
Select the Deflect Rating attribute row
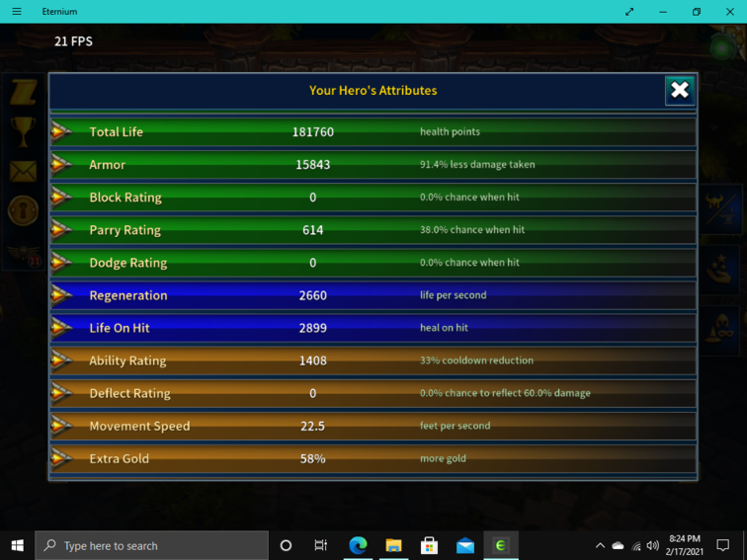coord(373,393)
